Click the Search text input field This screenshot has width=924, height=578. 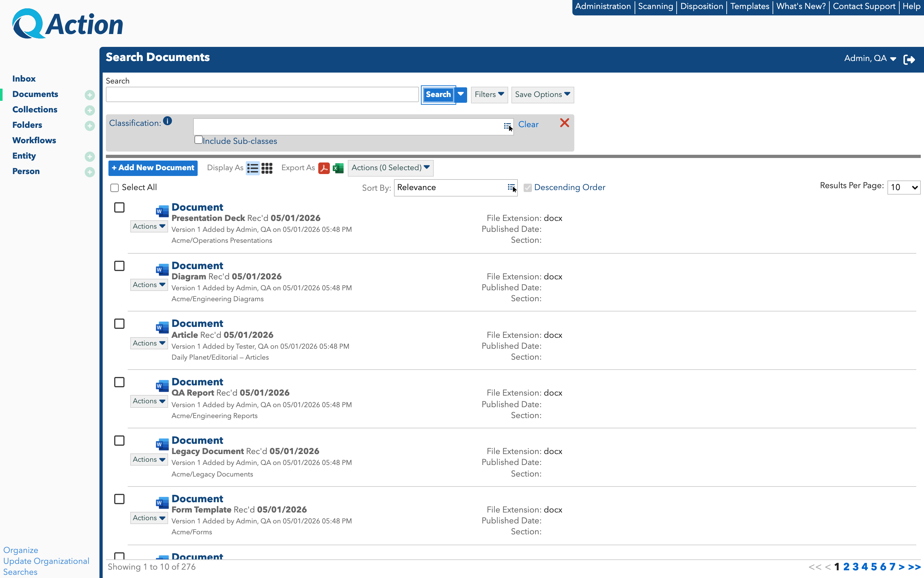(x=262, y=94)
